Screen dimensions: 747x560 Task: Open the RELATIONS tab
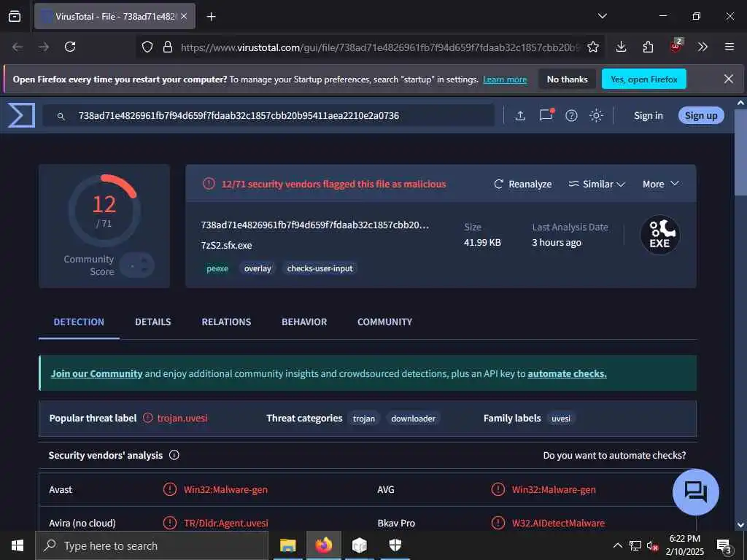(226, 322)
